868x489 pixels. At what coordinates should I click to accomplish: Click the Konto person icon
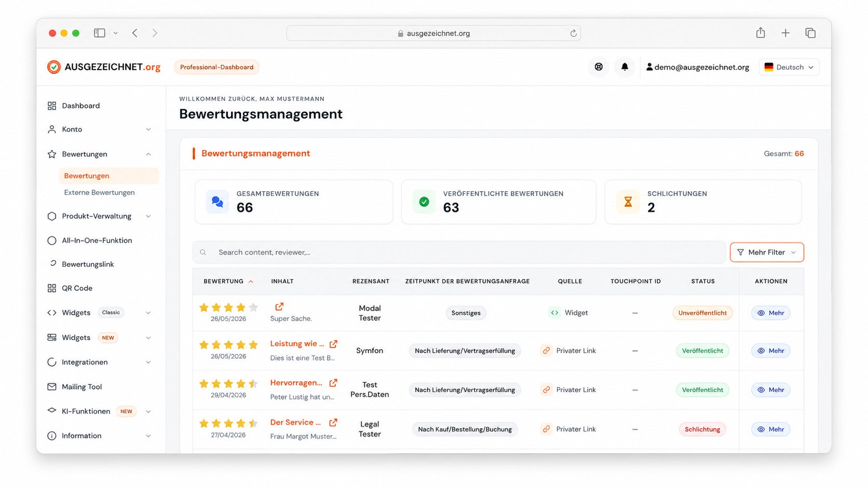point(52,129)
